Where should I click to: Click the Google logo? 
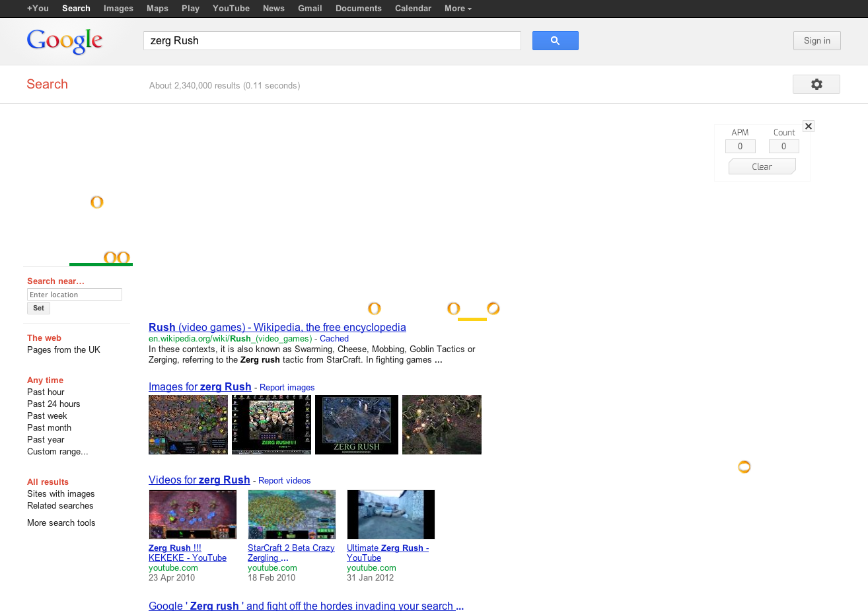point(65,41)
